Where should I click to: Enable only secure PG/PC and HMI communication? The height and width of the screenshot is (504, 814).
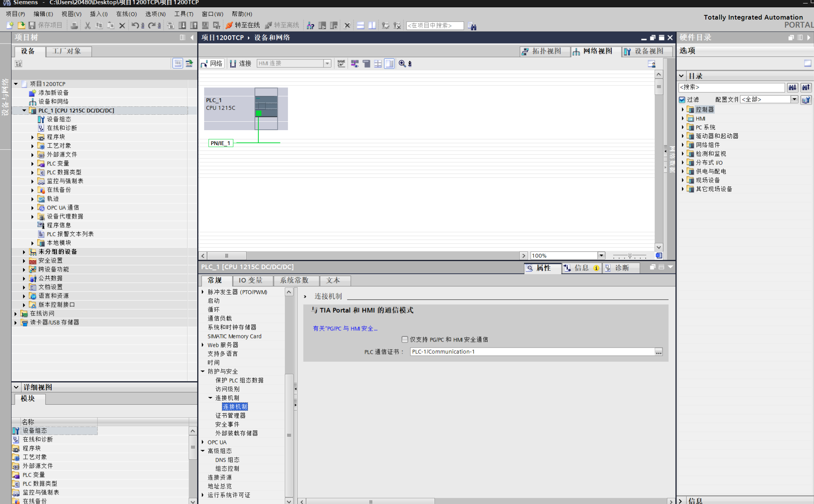pyautogui.click(x=404, y=339)
